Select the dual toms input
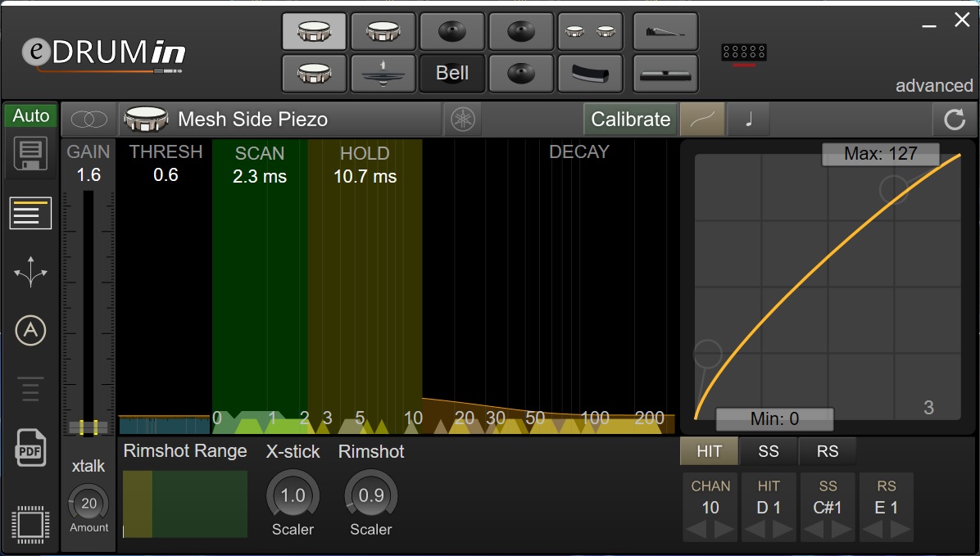980x556 pixels. point(590,31)
